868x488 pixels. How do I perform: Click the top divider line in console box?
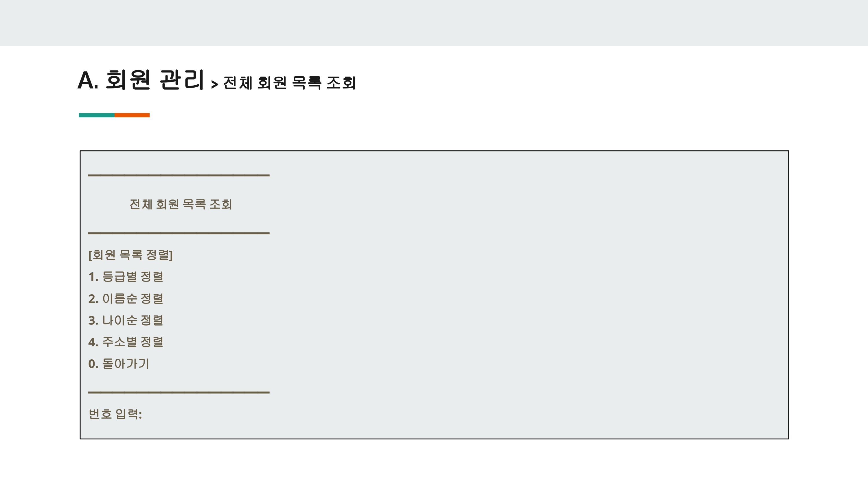179,175
